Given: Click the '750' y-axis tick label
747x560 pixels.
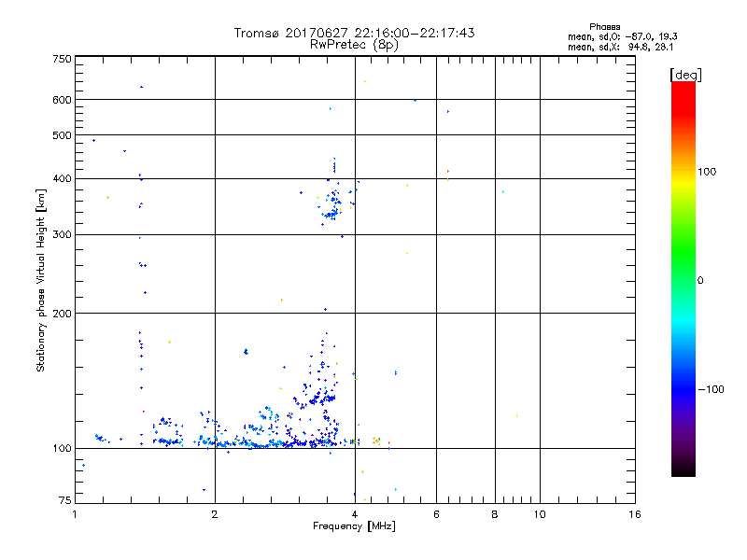Looking at the screenshot, I should [x=62, y=59].
